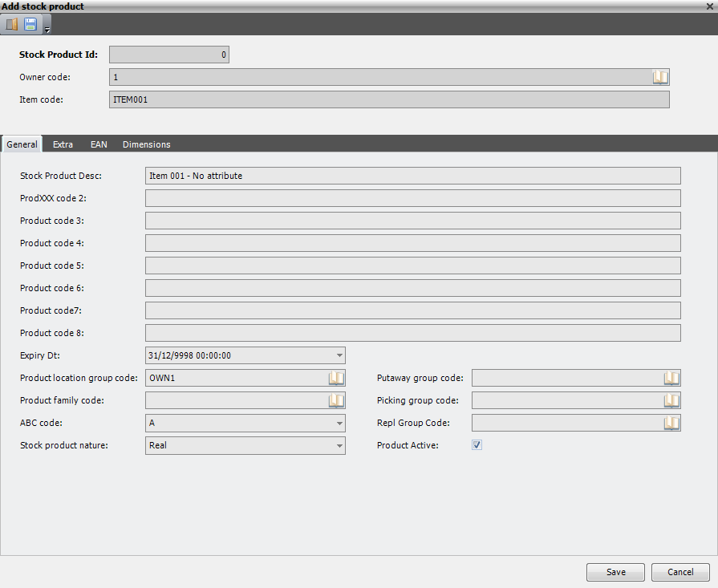Click the blue floppy save toolbar icon
718x588 pixels.
[30, 24]
